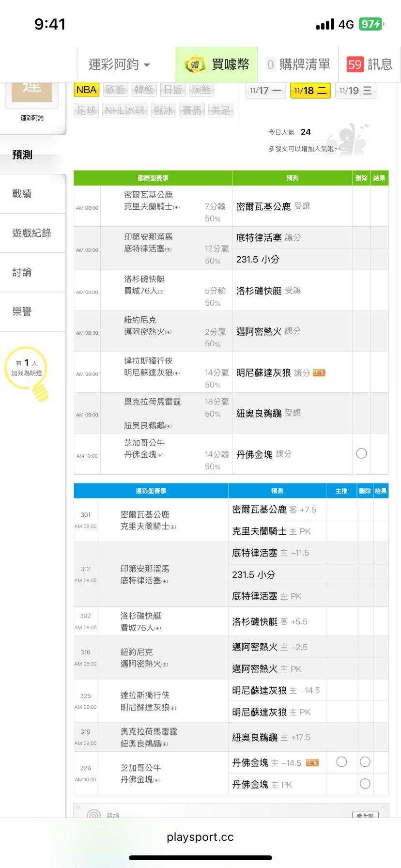This screenshot has height=868, width=401.
Task: Open 遊戲紀錄 in the left sidebar
Action: (x=32, y=233)
